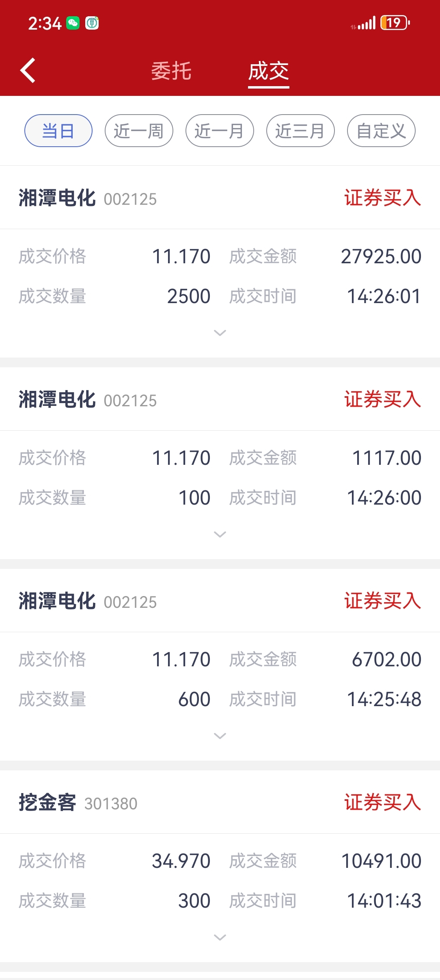Image resolution: width=440 pixels, height=980 pixels.
Task: Open the WeChat notification icon in status bar
Action: (x=73, y=23)
